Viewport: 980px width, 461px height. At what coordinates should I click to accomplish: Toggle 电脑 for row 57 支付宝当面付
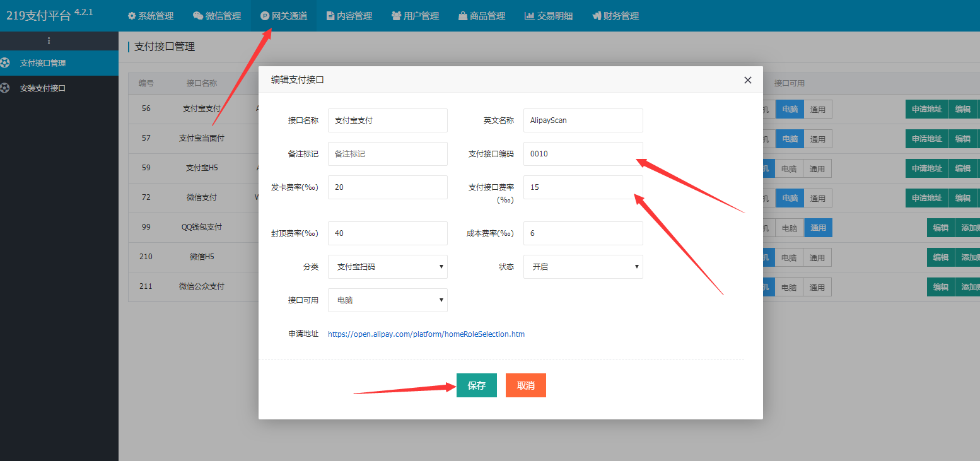point(790,139)
